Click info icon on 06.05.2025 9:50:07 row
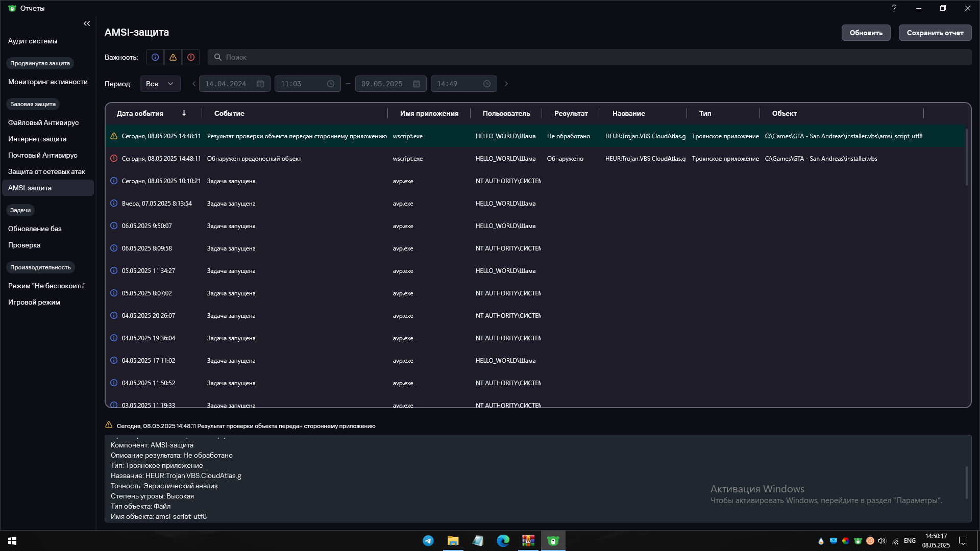Viewport: 980px width, 551px height. click(x=114, y=226)
